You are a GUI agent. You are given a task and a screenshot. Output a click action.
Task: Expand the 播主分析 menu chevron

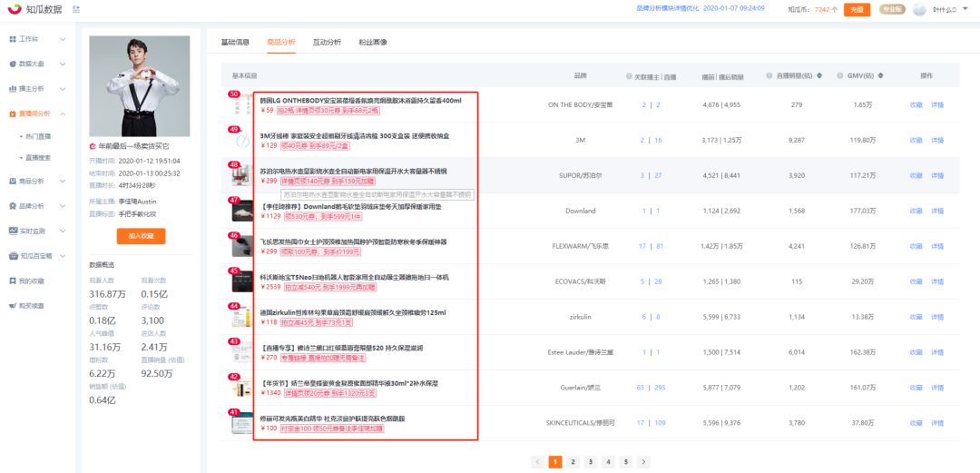pyautogui.click(x=63, y=89)
